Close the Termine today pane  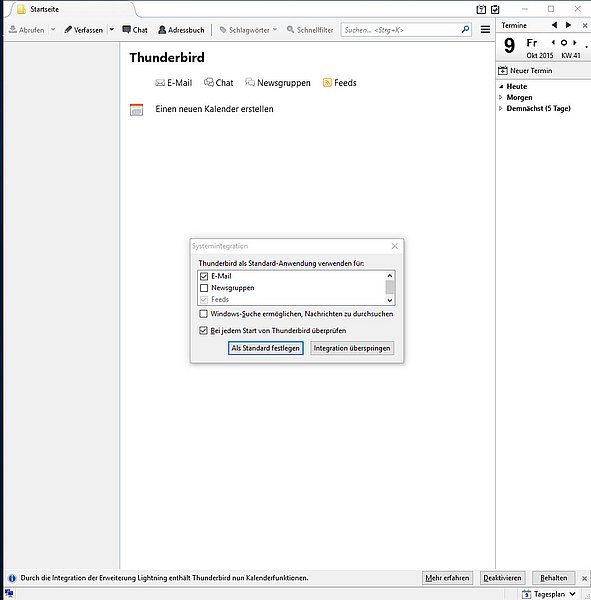click(x=585, y=26)
